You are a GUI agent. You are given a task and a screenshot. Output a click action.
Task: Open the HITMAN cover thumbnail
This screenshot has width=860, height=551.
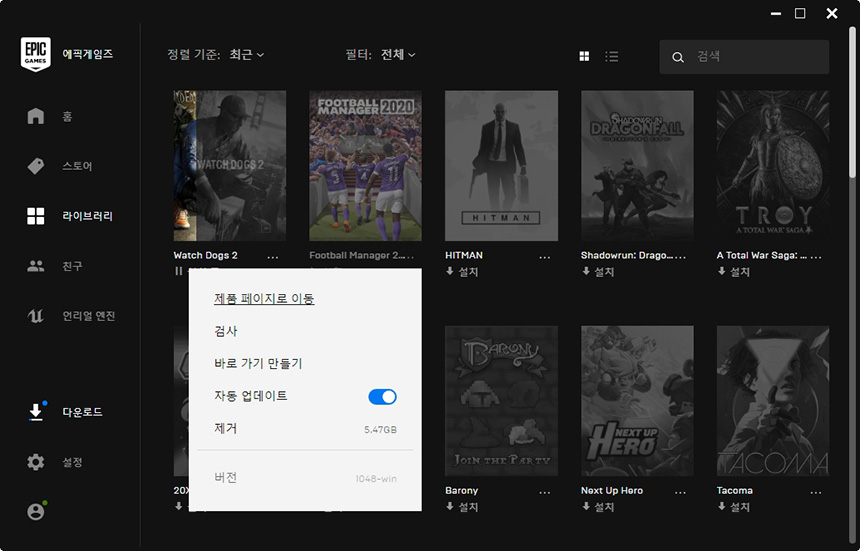501,166
